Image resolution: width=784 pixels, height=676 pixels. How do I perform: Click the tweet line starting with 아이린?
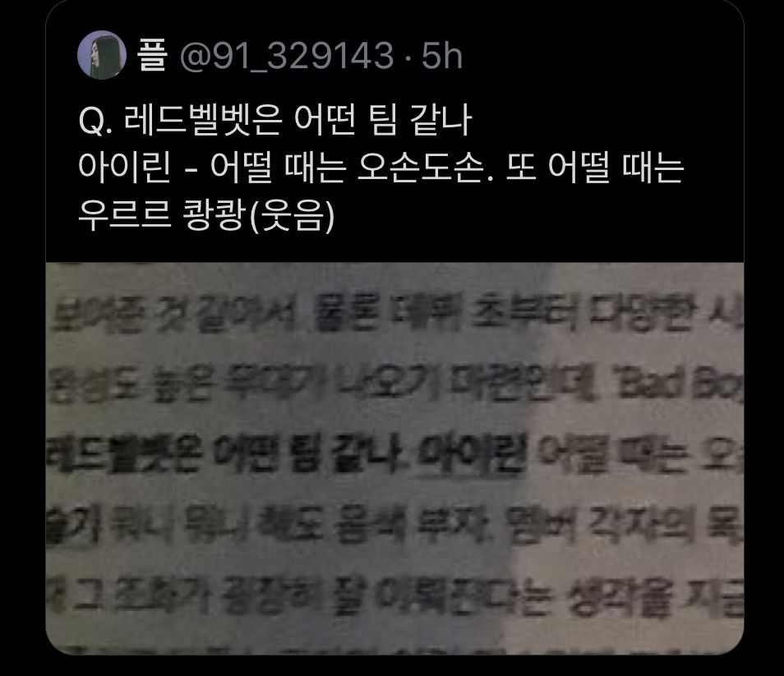381,168
